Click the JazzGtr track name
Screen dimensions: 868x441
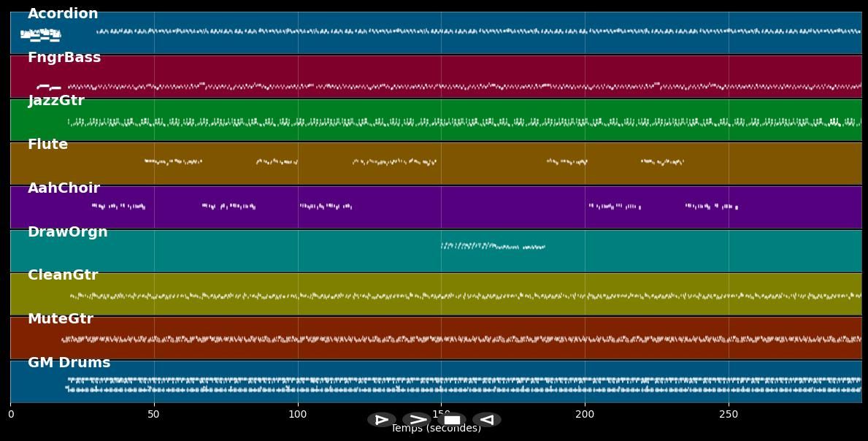click(56, 101)
